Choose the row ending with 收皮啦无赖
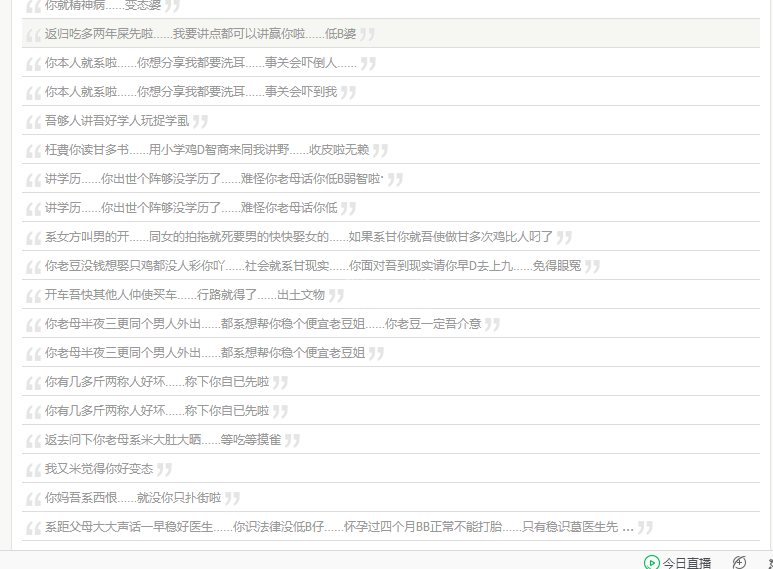This screenshot has height=569, width=773. click(391, 150)
